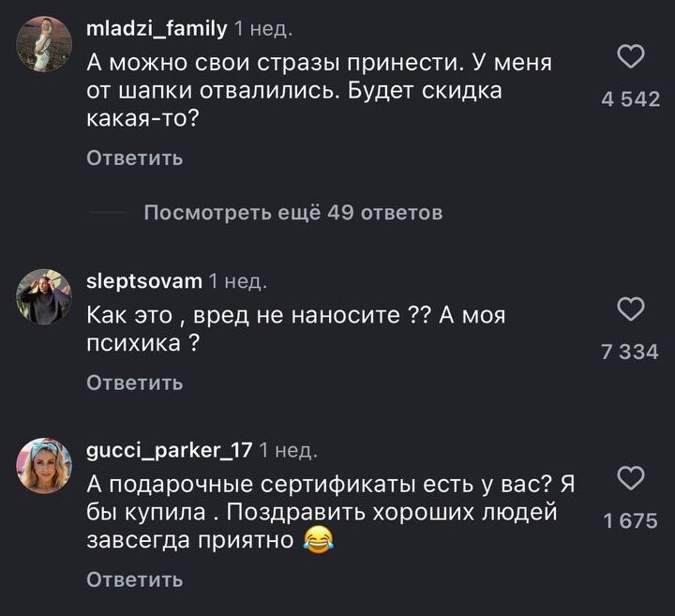Image resolution: width=675 pixels, height=616 pixels.
Task: Open mladzi_family's profile picture
Action: click(44, 44)
